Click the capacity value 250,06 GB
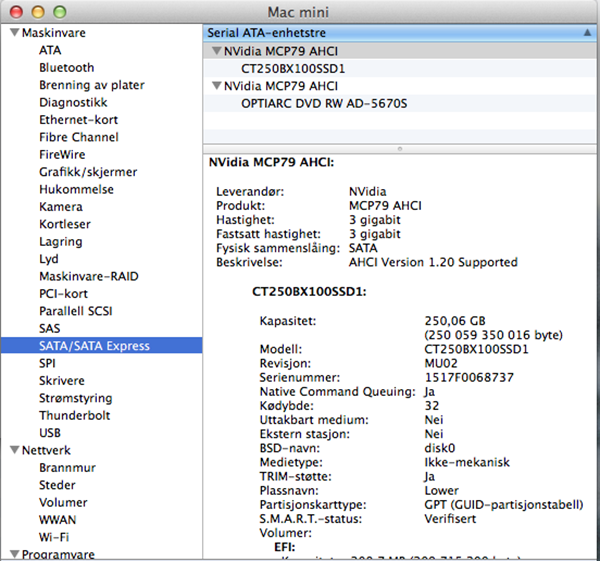 coord(455,321)
